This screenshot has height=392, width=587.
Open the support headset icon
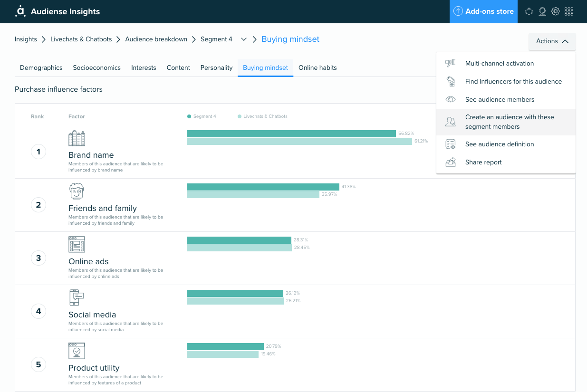[x=542, y=11]
